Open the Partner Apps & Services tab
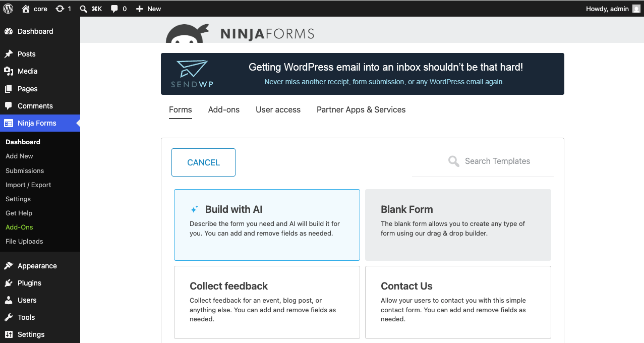The width and height of the screenshot is (644, 343). (x=361, y=109)
